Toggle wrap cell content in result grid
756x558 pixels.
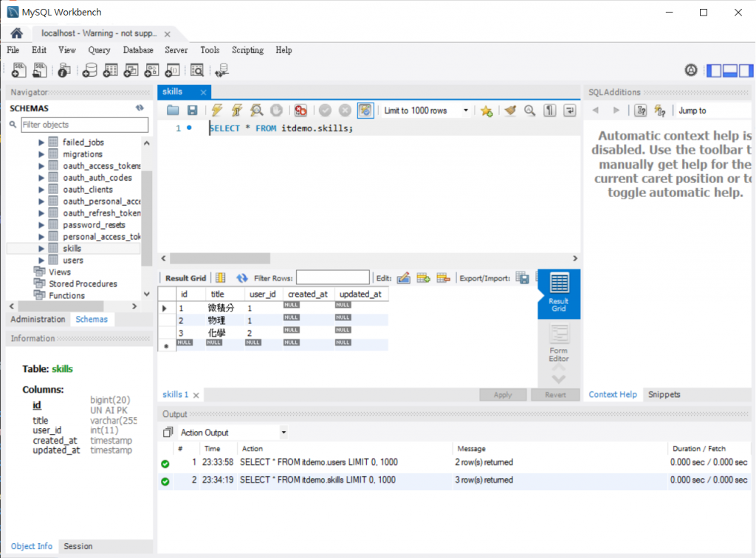click(221, 278)
